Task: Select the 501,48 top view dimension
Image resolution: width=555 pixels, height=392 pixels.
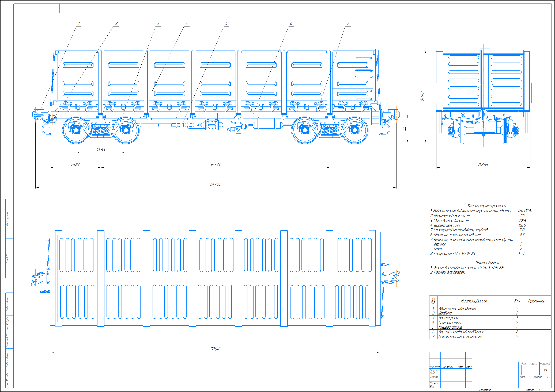Action: pos(215,349)
